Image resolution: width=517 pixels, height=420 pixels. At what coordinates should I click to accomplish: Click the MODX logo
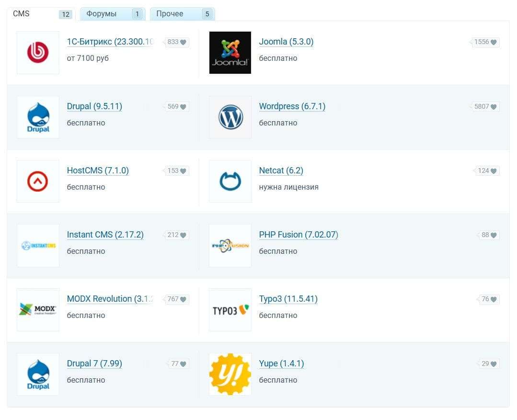pyautogui.click(x=38, y=310)
